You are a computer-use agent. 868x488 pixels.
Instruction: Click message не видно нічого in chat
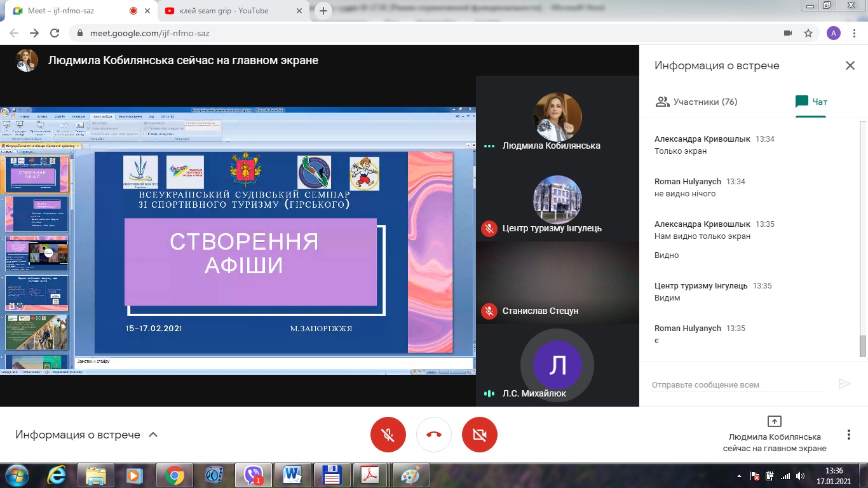pyautogui.click(x=685, y=194)
